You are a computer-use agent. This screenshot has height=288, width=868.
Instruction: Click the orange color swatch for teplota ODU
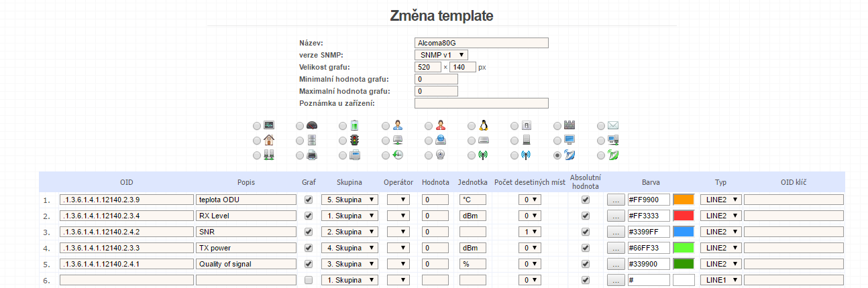click(x=684, y=200)
